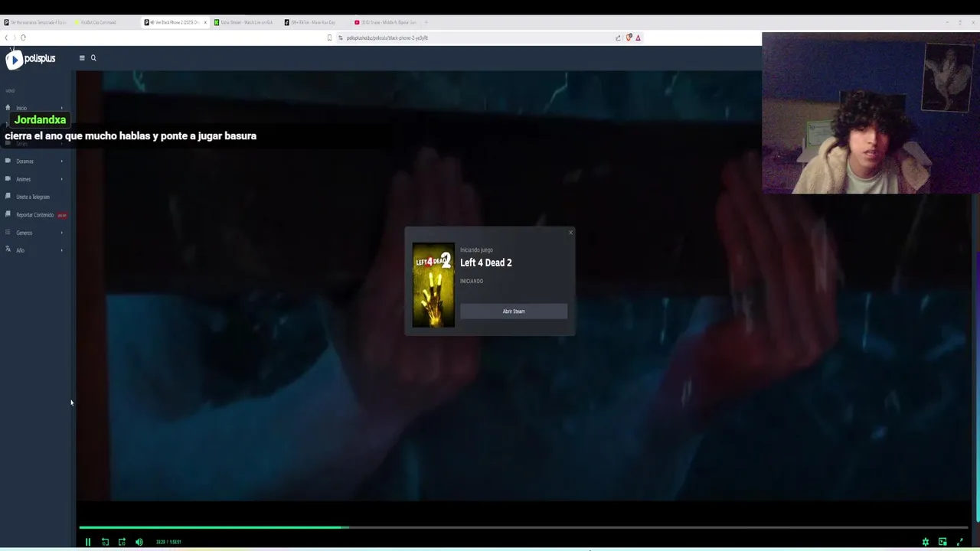Viewport: 980px width, 551px height.
Task: Expand the Animes submenu arrow
Action: click(x=62, y=179)
